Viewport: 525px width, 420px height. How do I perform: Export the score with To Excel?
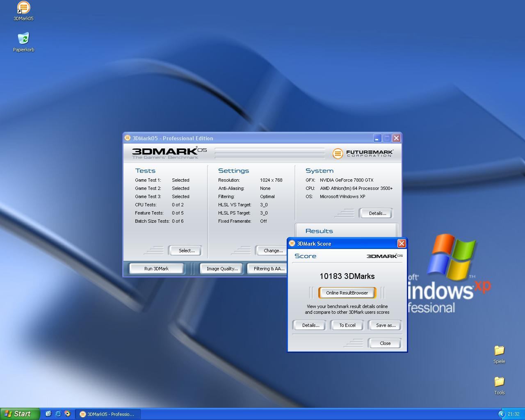tap(347, 325)
